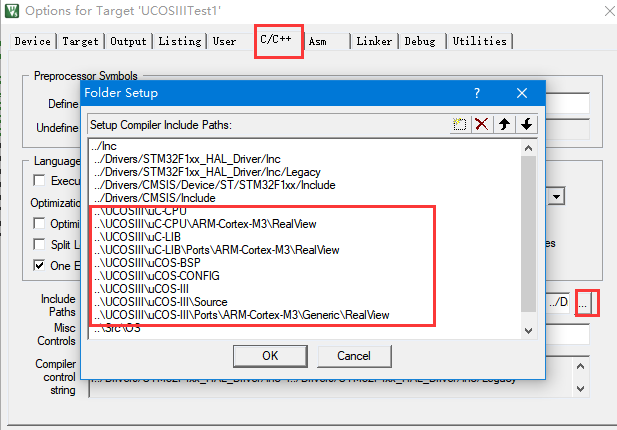This screenshot has height=430, width=617.
Task: Open the Listing tab
Action: [x=180, y=41]
